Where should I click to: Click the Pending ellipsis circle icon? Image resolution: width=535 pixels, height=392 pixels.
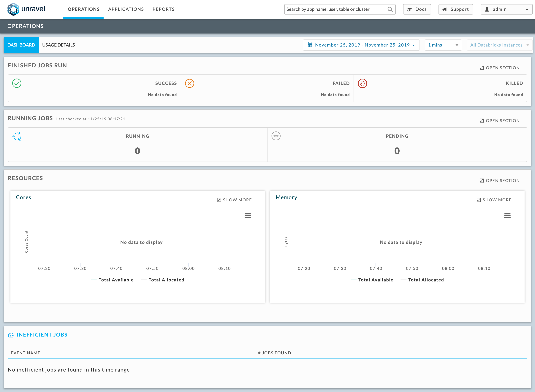[x=276, y=136]
